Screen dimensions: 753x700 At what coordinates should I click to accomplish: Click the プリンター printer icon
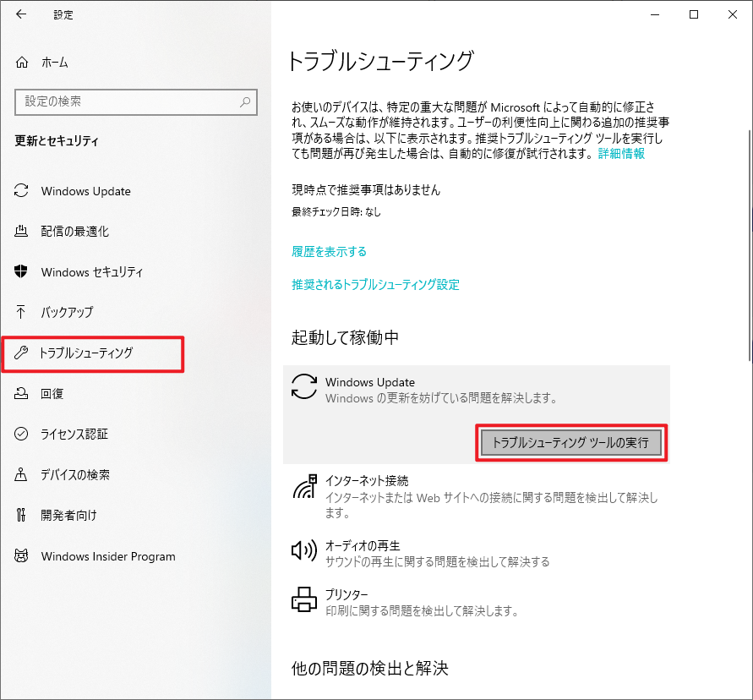coord(304,599)
